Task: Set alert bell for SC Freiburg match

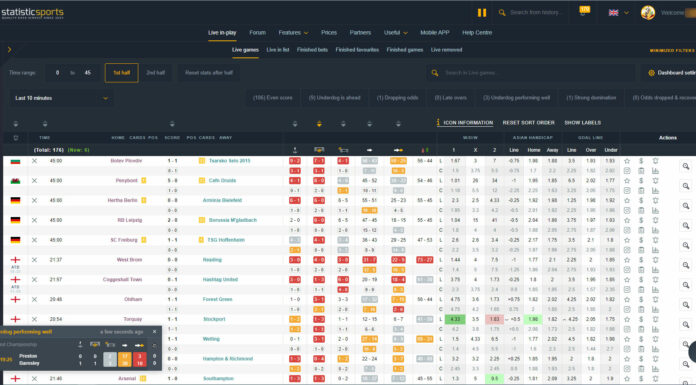Action: pyautogui.click(x=655, y=240)
